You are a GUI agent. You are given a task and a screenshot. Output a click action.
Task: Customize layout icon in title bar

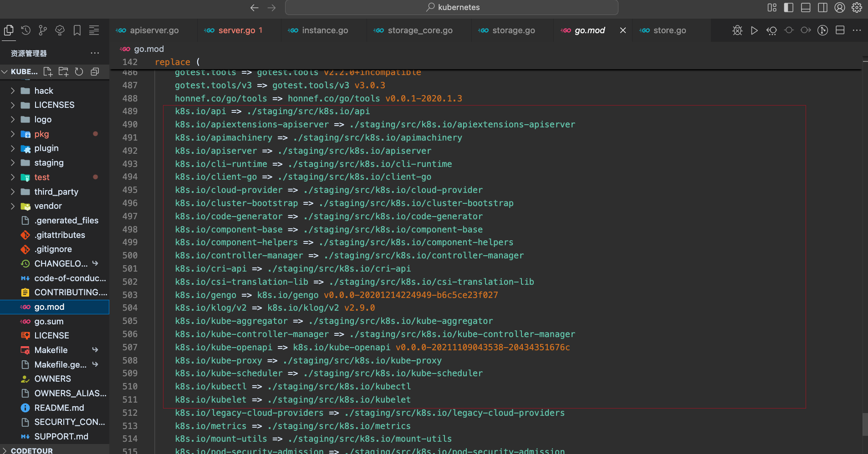pyautogui.click(x=772, y=7)
